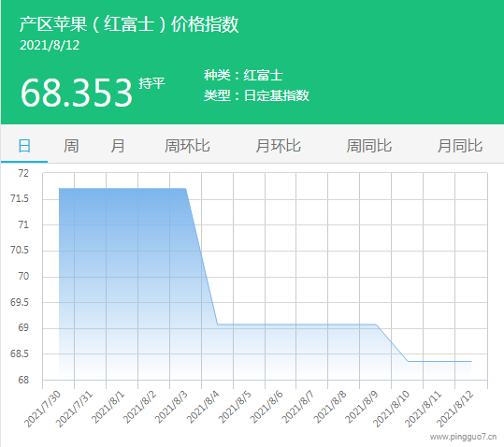Click x-axis label 2021/8/2
The image size is (504, 447).
tap(139, 407)
